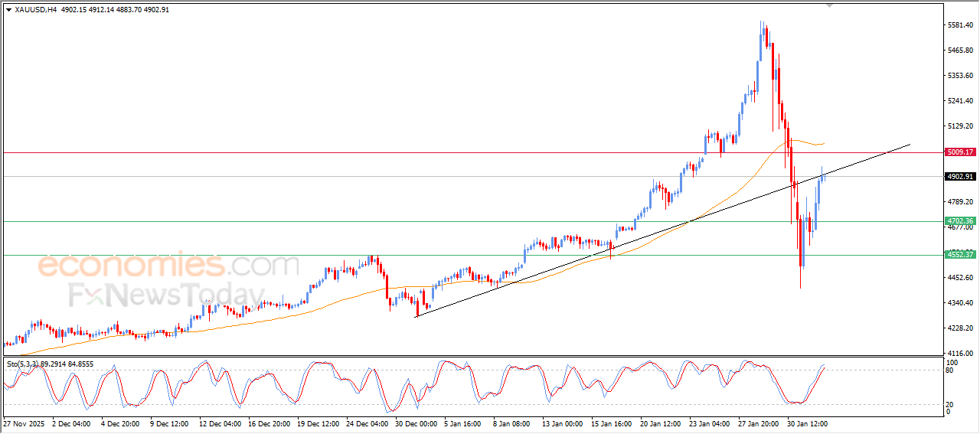Click the 8 Jan 08:00 date label
Screen dimensions: 980x434
coord(511,423)
